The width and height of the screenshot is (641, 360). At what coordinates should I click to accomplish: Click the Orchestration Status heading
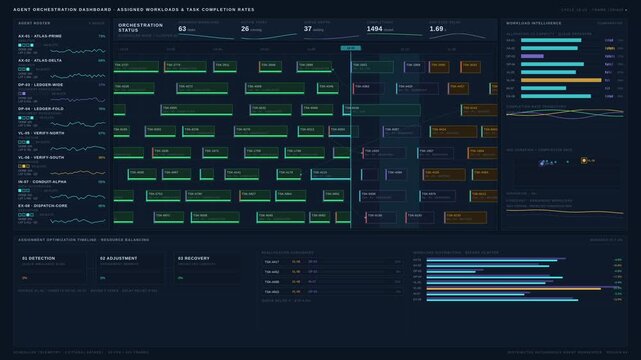tap(140, 27)
